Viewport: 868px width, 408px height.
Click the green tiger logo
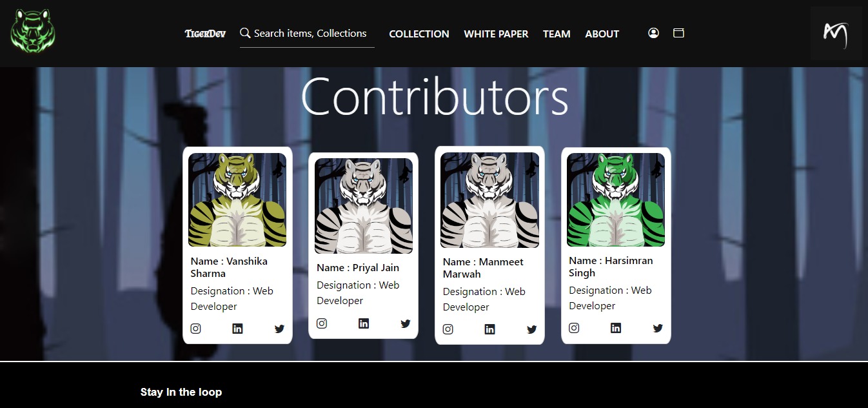[x=33, y=30]
